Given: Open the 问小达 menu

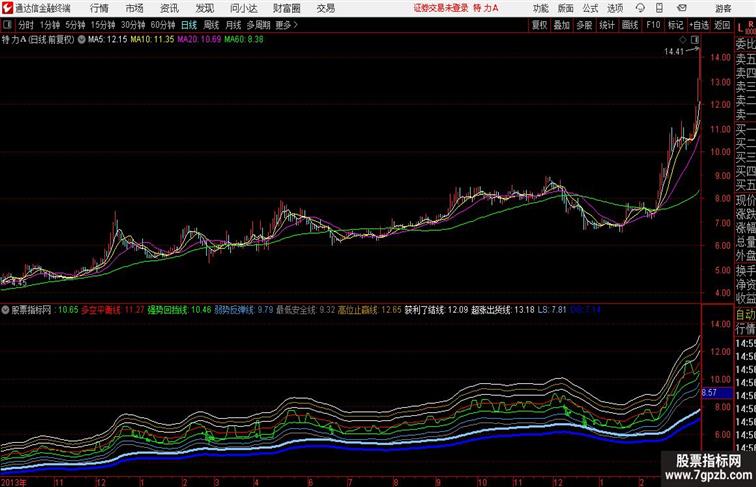Looking at the screenshot, I should [243, 8].
